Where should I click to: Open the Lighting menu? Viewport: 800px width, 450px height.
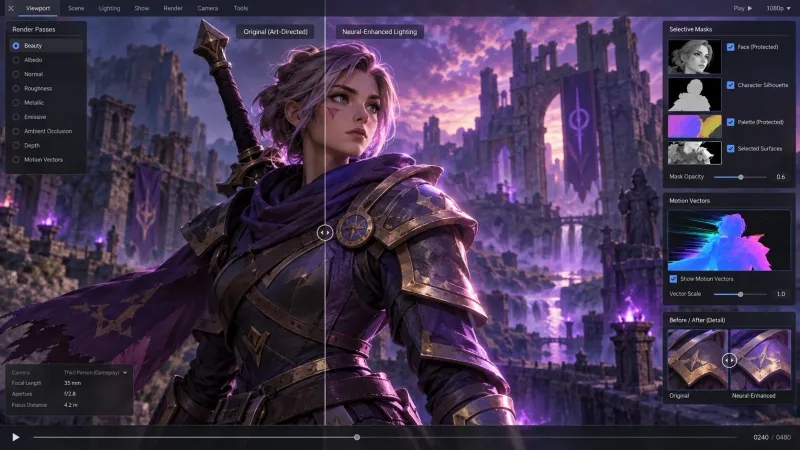click(109, 8)
